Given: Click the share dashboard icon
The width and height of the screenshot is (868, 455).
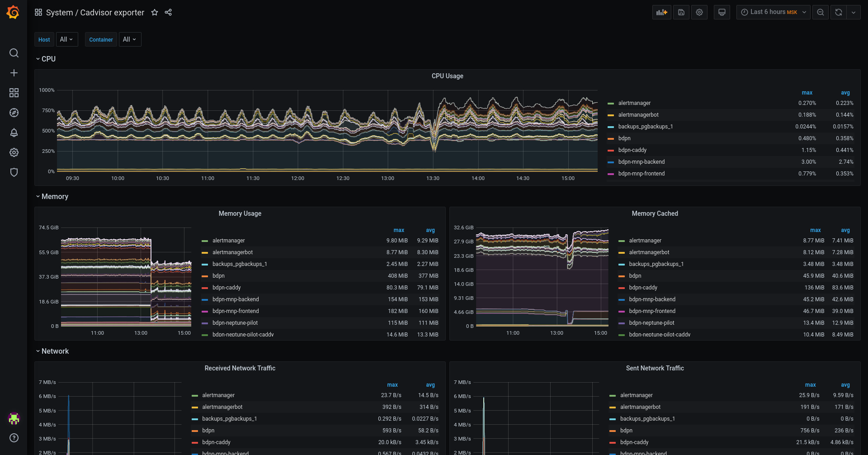Looking at the screenshot, I should pos(168,13).
